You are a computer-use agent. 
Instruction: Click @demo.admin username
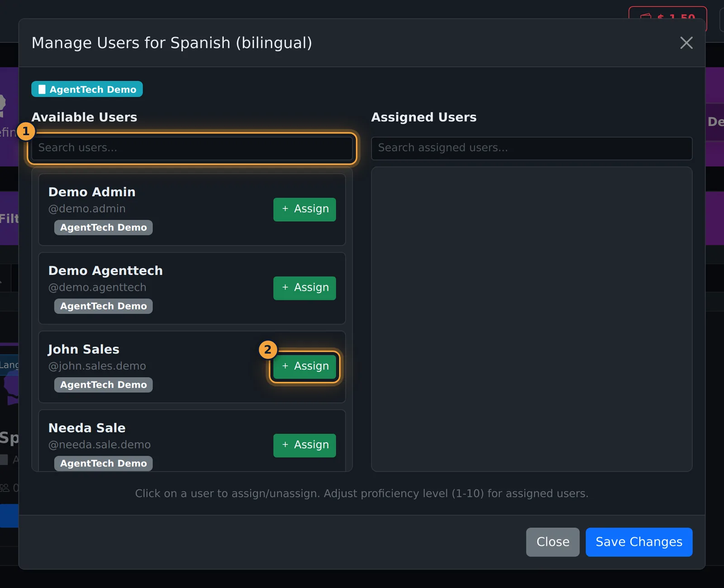(87, 209)
